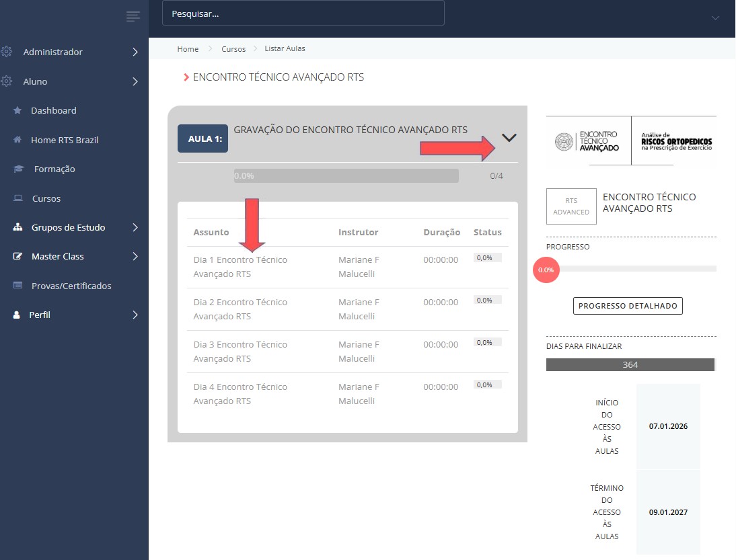The height and width of the screenshot is (560, 736).
Task: Click the red 0.0% progress indicator
Action: coord(546,270)
